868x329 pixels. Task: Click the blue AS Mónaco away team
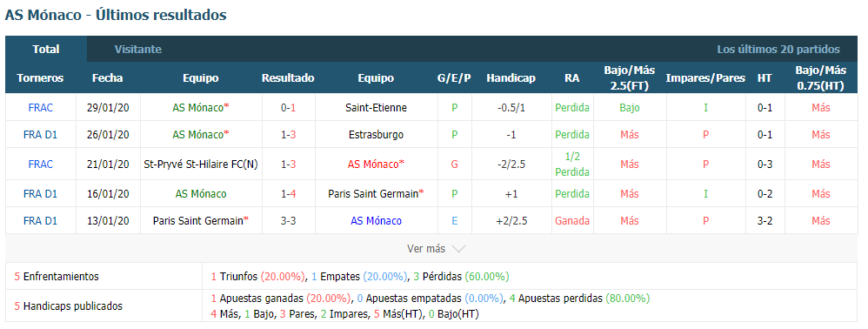click(376, 220)
